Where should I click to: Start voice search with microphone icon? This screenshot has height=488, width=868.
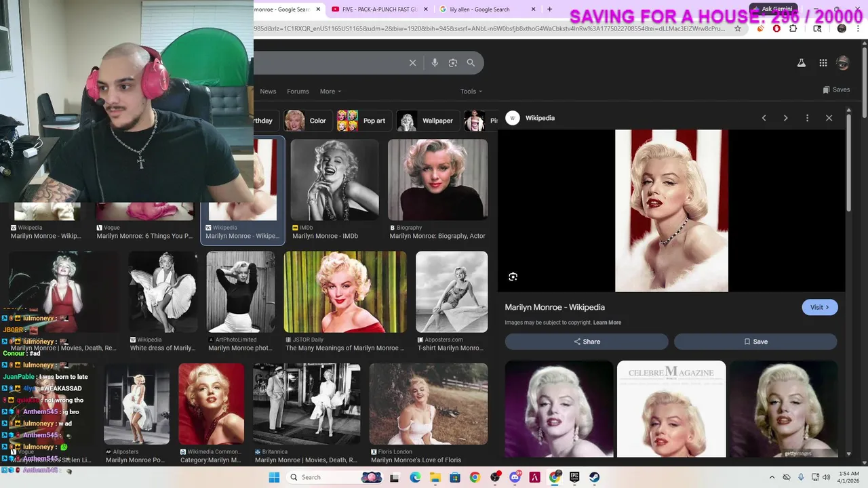click(435, 63)
